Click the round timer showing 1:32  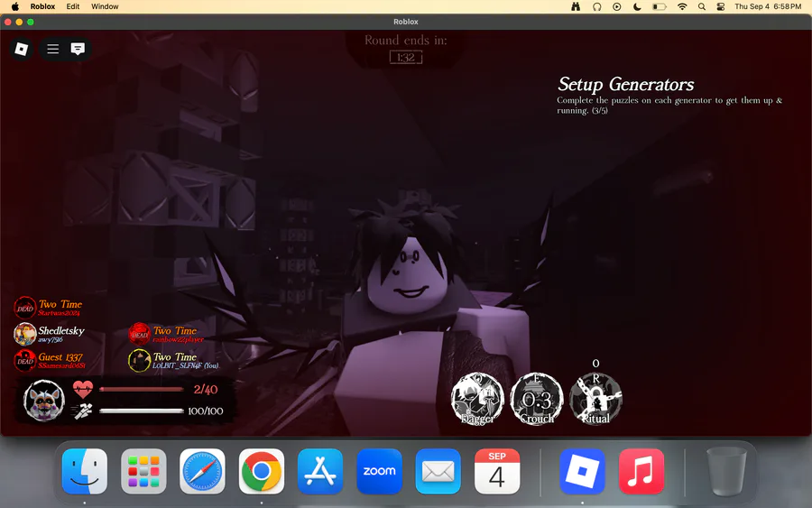point(406,58)
